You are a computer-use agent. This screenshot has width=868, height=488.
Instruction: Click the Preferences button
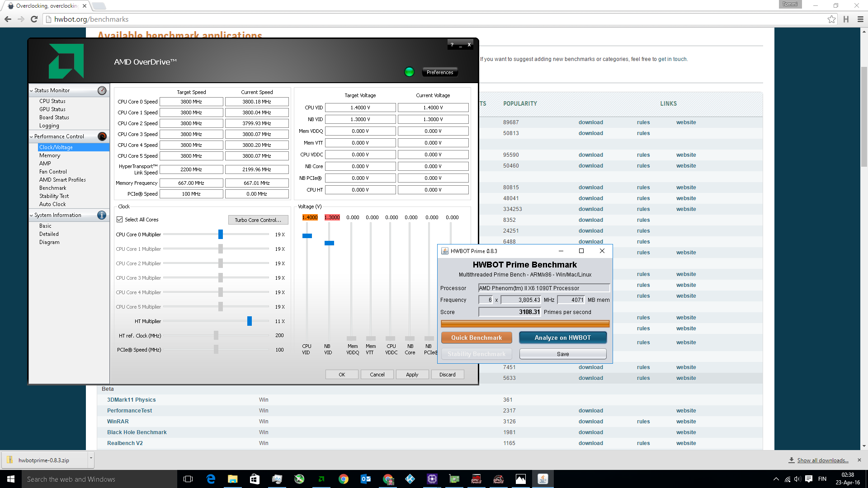[x=440, y=72]
